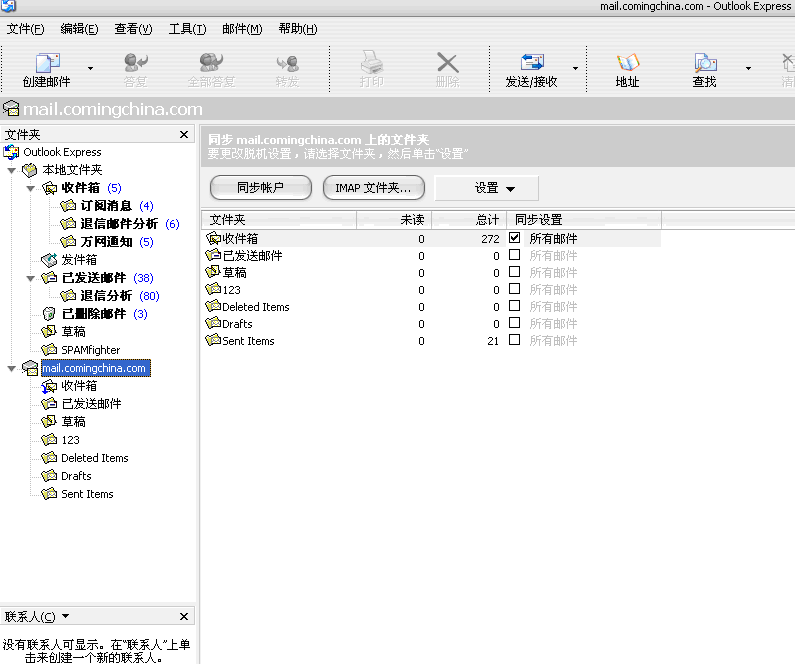Select IMAP 已发送邮件 folder icon in tree
This screenshot has width=795, height=664.
49,404
